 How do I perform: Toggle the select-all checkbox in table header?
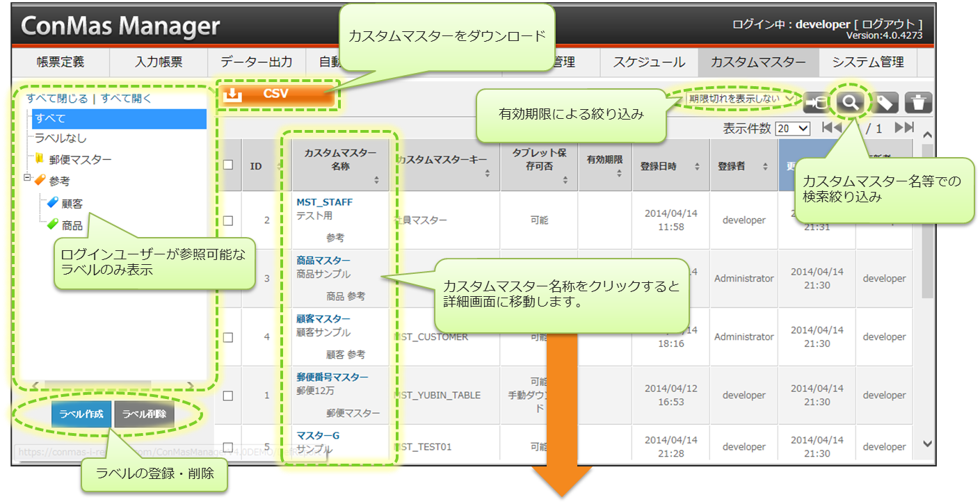(228, 165)
